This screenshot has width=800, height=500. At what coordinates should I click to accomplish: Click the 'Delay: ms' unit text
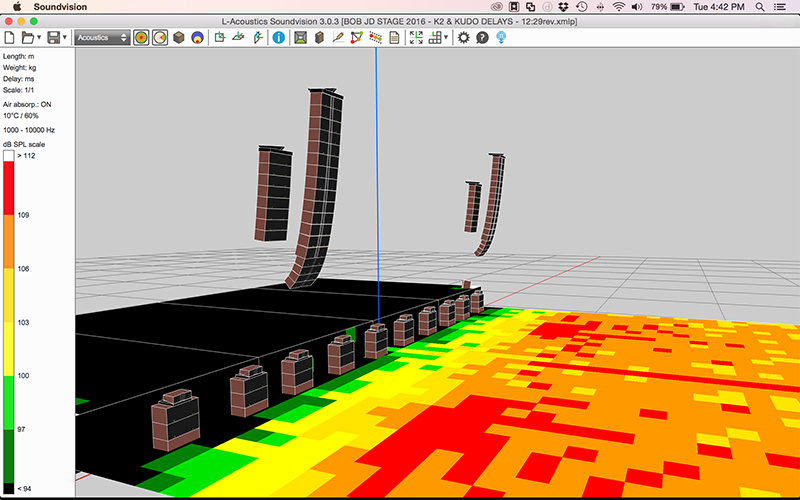pyautogui.click(x=18, y=79)
